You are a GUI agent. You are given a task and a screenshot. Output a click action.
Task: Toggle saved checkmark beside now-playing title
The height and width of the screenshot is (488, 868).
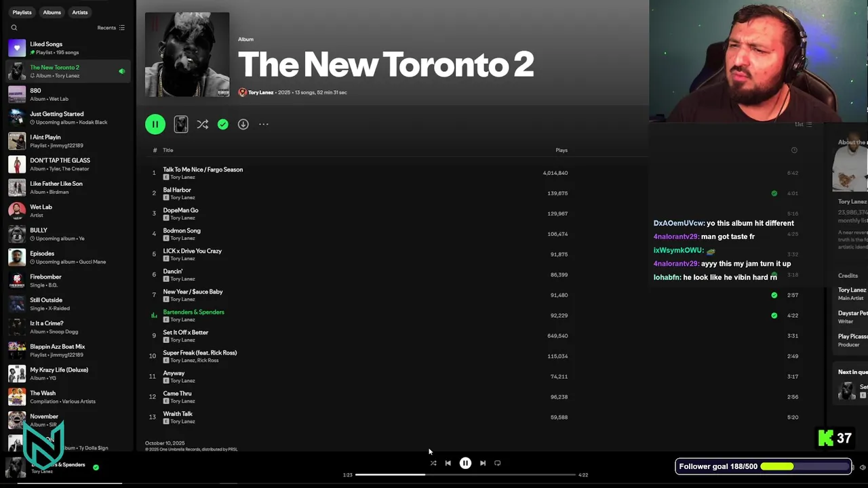tap(96, 467)
